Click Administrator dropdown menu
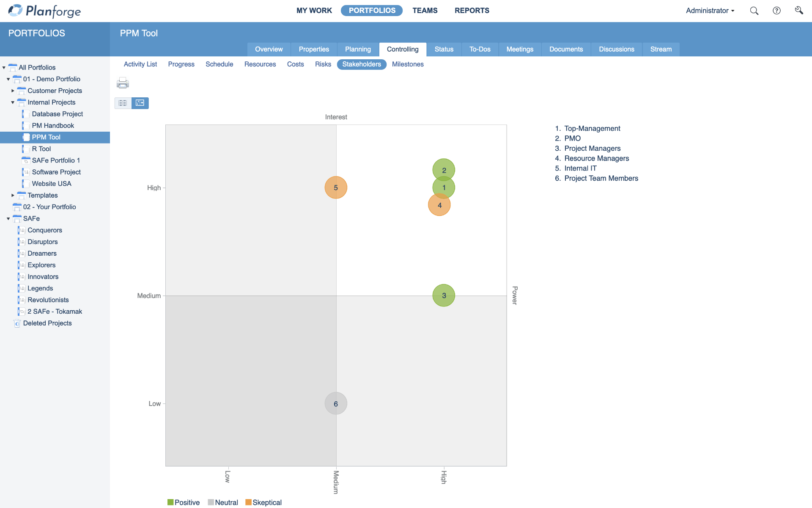The height and width of the screenshot is (508, 812). 709,10
